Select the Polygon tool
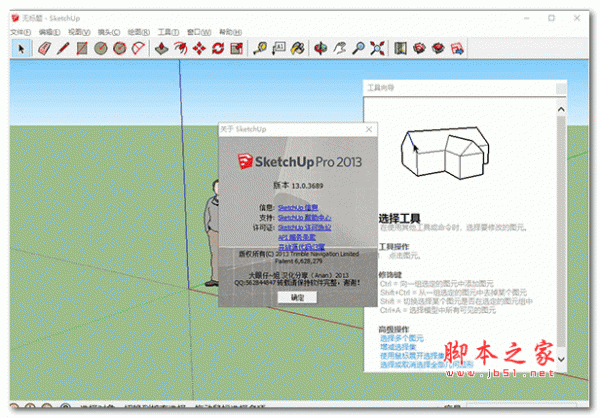The height and width of the screenshot is (418, 600). click(119, 49)
